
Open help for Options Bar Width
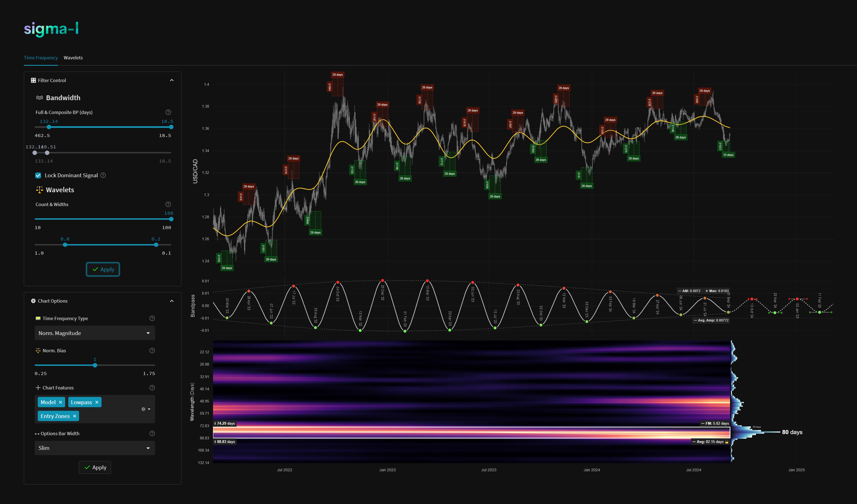(x=152, y=434)
